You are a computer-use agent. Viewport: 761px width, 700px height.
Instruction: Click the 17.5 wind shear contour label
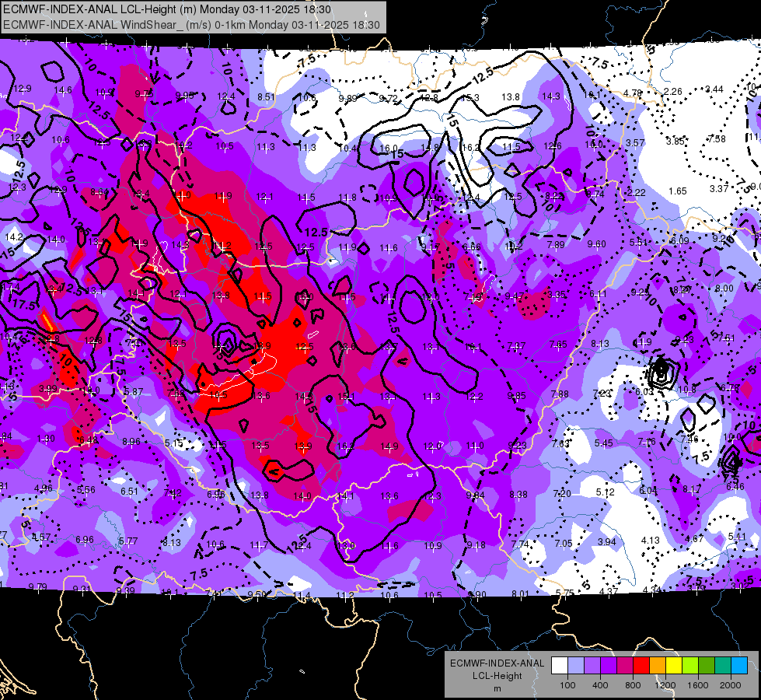point(24,305)
